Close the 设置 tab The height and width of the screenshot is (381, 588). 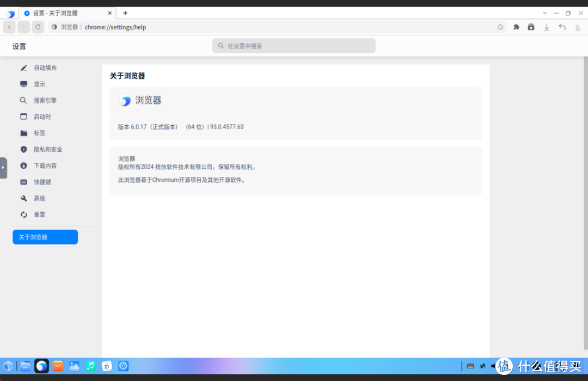tap(109, 13)
